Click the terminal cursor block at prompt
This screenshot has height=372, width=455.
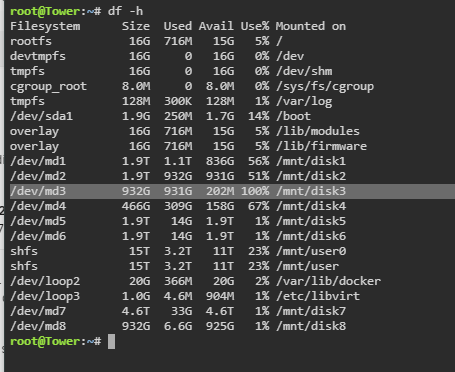tap(111, 342)
